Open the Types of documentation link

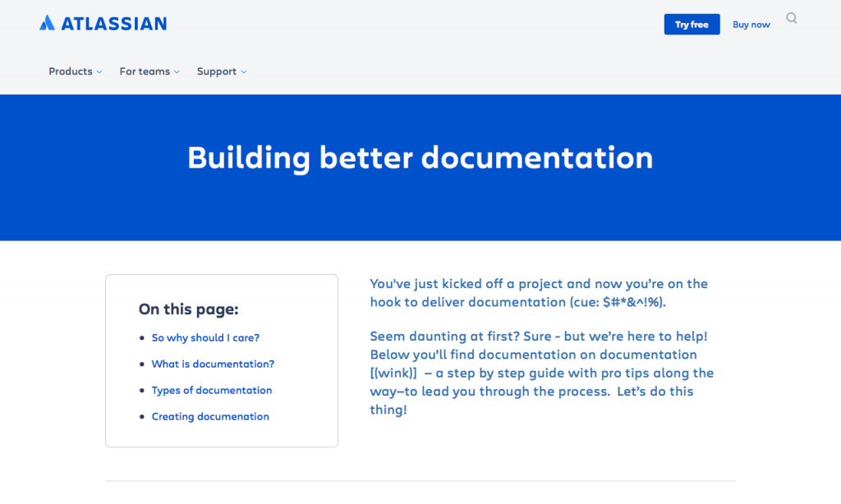point(212,391)
